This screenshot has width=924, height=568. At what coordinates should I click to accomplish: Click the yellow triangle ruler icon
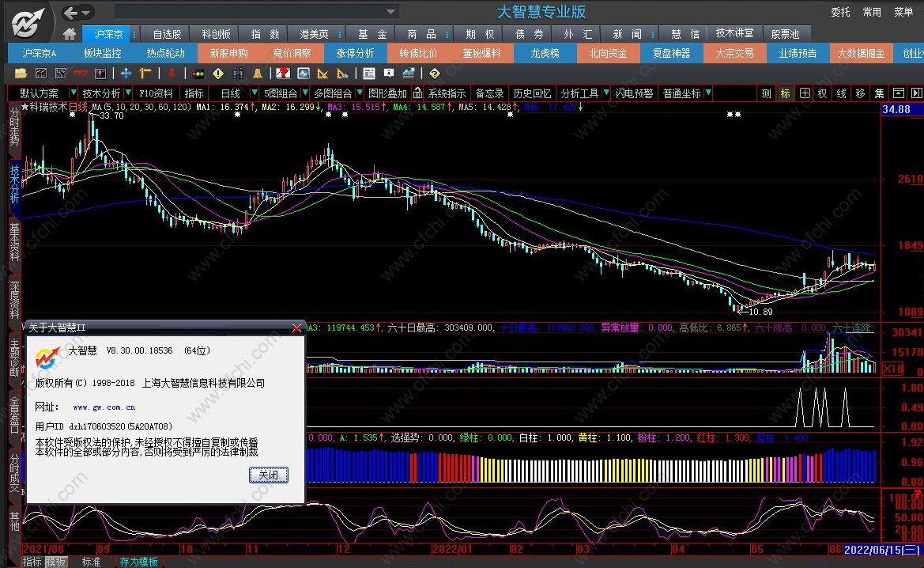[x=322, y=73]
